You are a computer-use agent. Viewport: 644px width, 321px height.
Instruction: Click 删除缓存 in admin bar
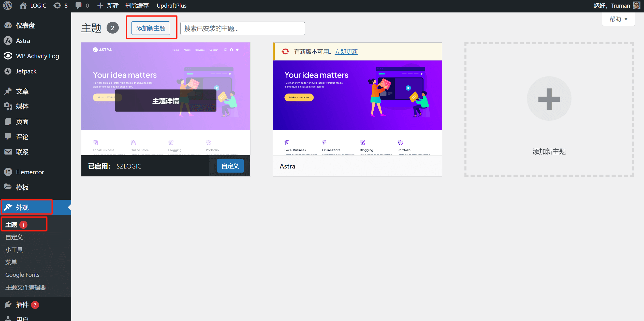[137, 6]
